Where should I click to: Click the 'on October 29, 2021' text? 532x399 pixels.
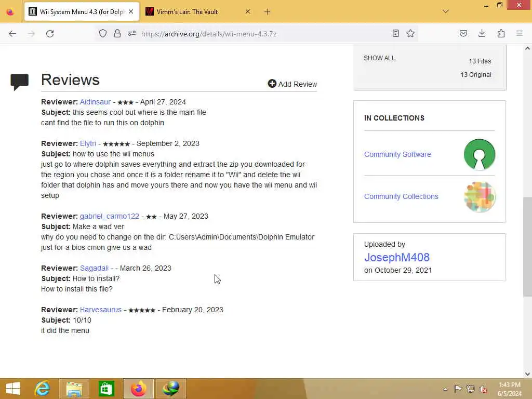point(398,270)
